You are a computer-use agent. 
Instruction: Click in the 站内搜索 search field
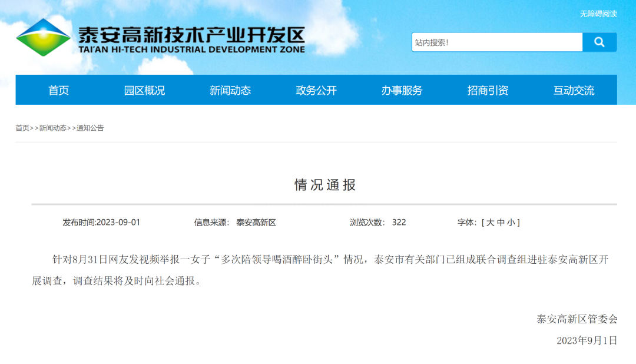(x=496, y=42)
